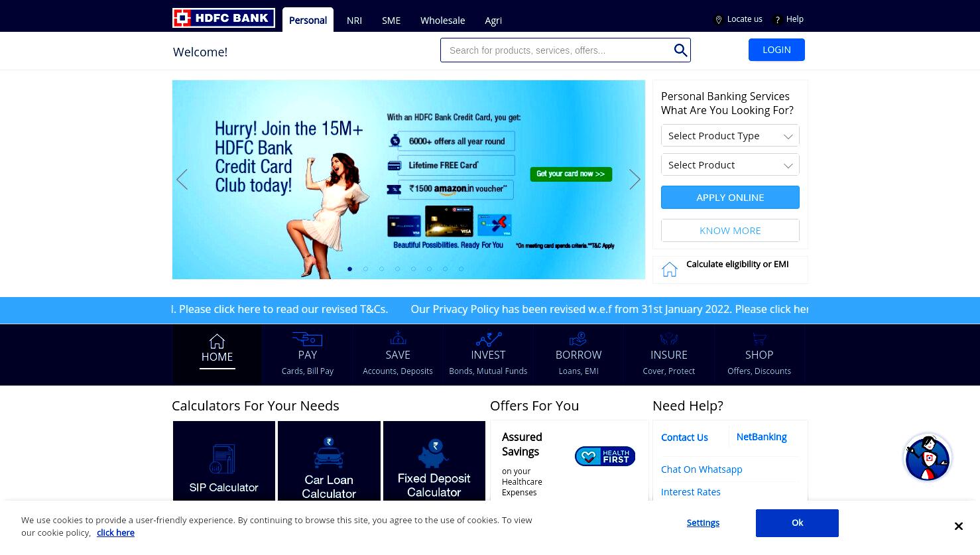Go to previous banner slide arrow
This screenshot has width=980, height=555.
pyautogui.click(x=182, y=180)
